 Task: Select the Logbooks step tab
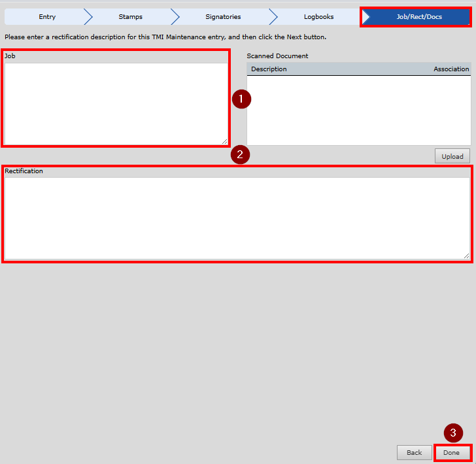[x=318, y=17]
